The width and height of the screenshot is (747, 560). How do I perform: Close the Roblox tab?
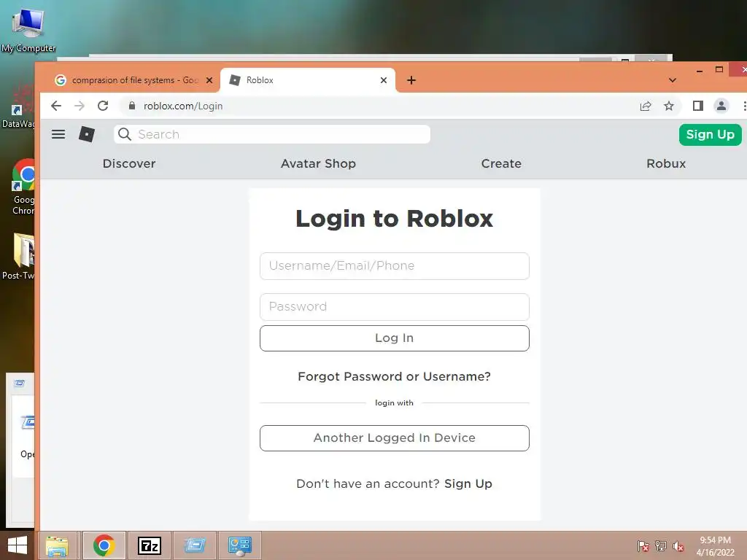click(384, 80)
